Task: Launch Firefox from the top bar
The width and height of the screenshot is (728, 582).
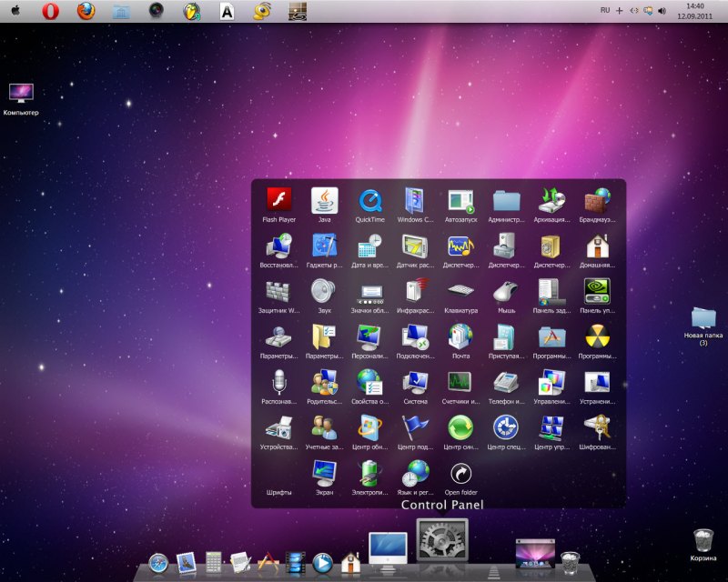Action: click(86, 11)
